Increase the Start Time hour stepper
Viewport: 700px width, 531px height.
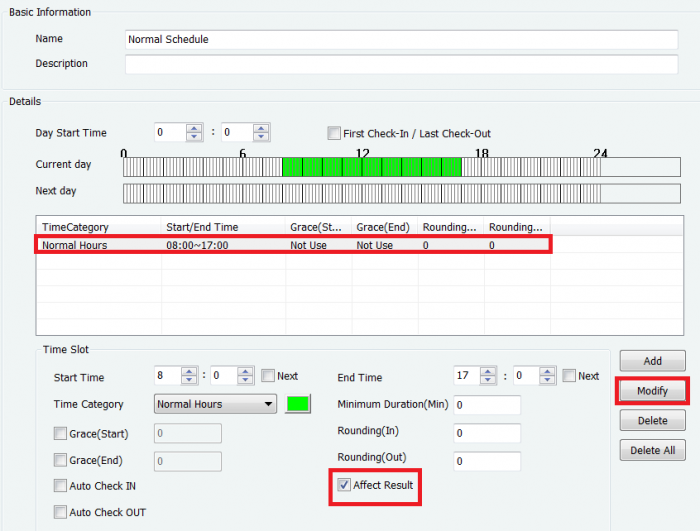(191, 372)
